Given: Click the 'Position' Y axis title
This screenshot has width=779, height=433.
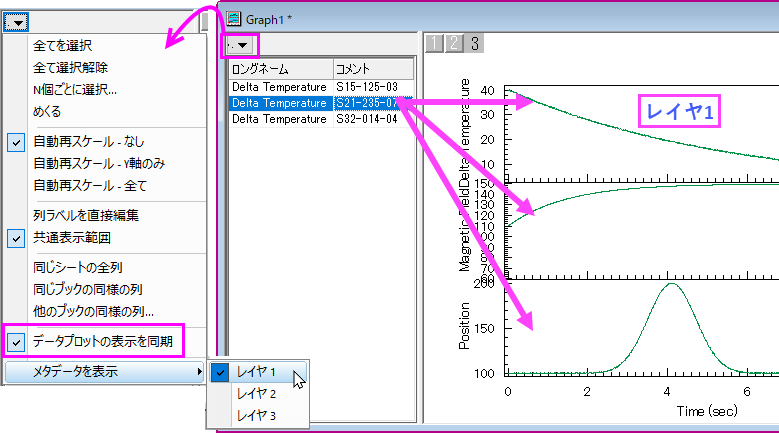Looking at the screenshot, I should pos(464,326).
